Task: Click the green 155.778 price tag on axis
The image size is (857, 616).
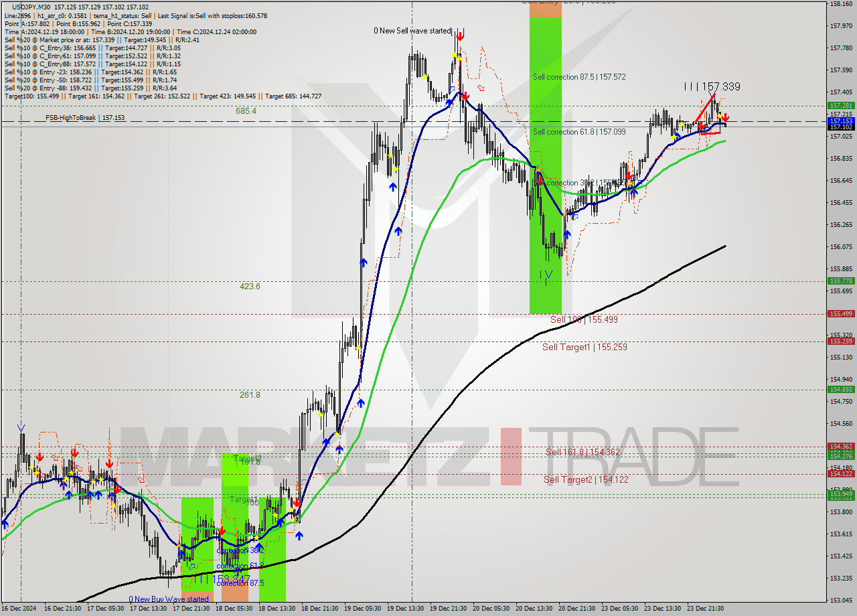Action: [x=841, y=281]
